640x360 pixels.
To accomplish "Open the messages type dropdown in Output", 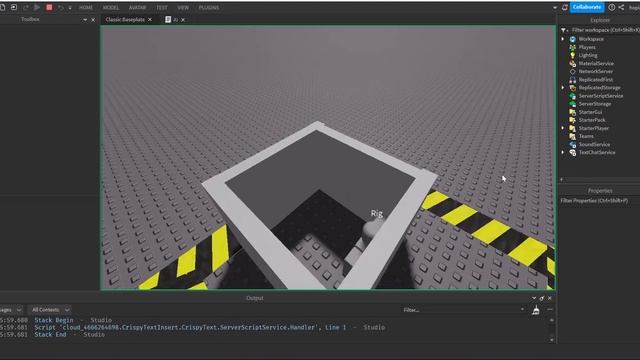I will [11, 310].
